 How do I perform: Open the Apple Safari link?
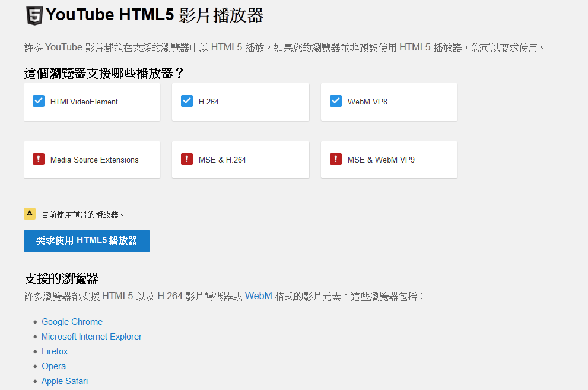click(65, 381)
